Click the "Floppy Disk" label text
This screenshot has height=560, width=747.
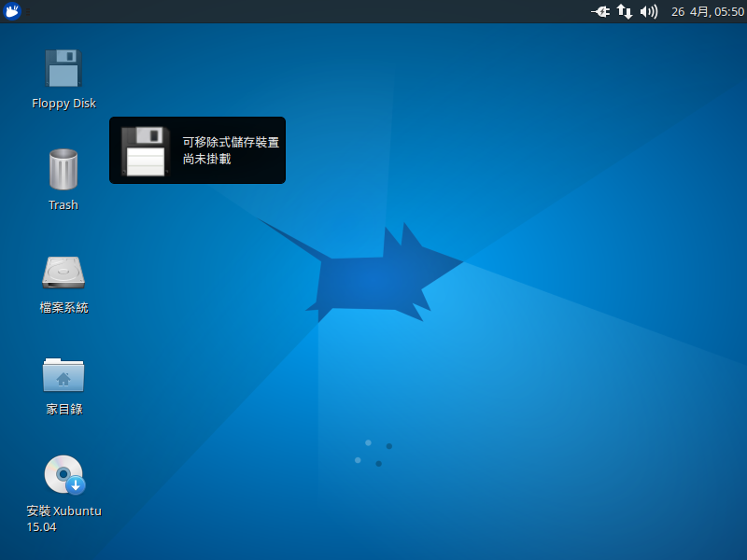(x=63, y=104)
